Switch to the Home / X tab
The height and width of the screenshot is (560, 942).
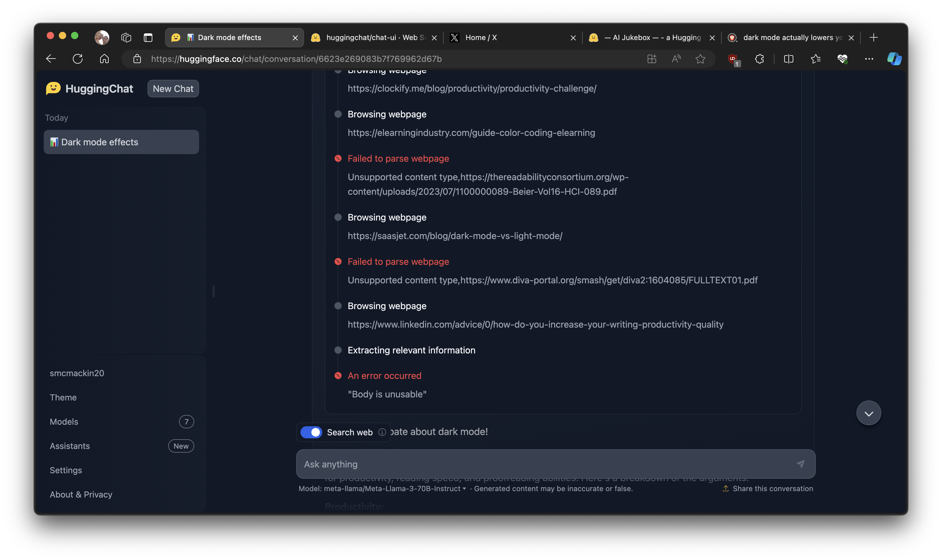tap(481, 37)
